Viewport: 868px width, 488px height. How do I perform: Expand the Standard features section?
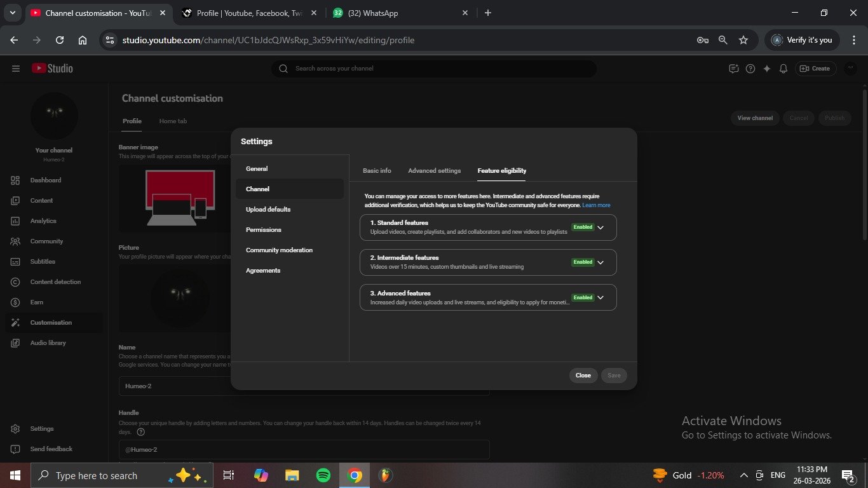click(600, 227)
